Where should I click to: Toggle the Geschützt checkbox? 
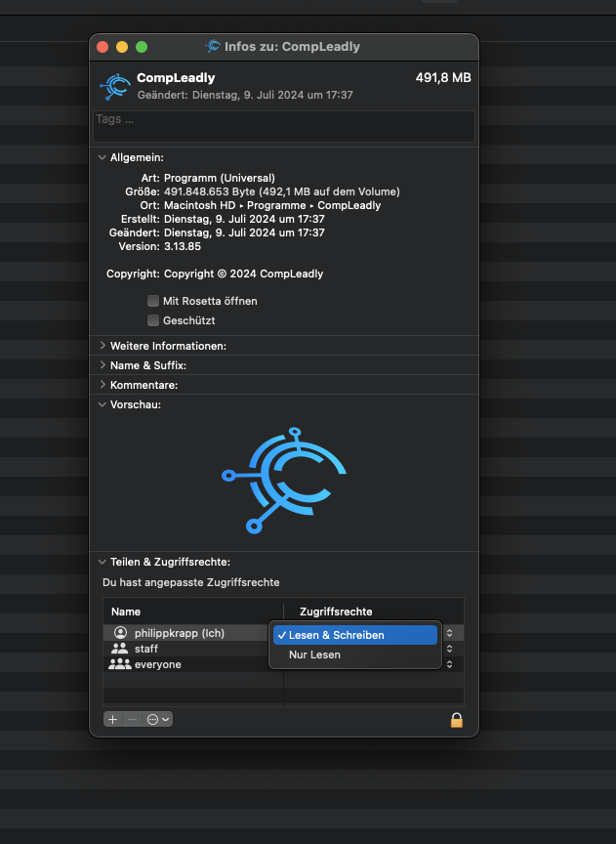pyautogui.click(x=153, y=320)
